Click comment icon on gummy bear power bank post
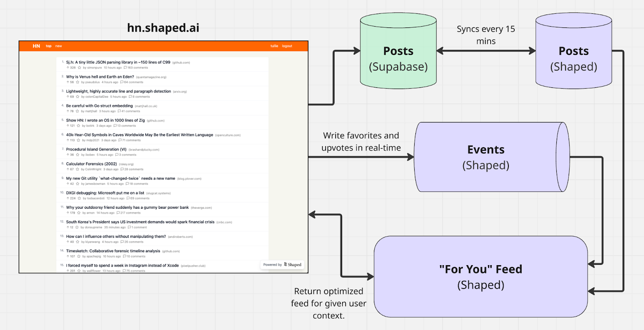 tap(118, 213)
